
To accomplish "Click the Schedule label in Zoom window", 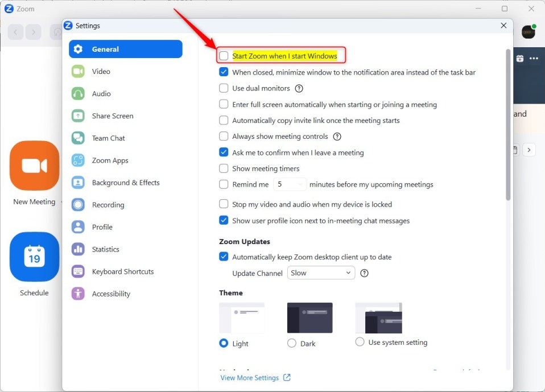I will pos(34,293).
